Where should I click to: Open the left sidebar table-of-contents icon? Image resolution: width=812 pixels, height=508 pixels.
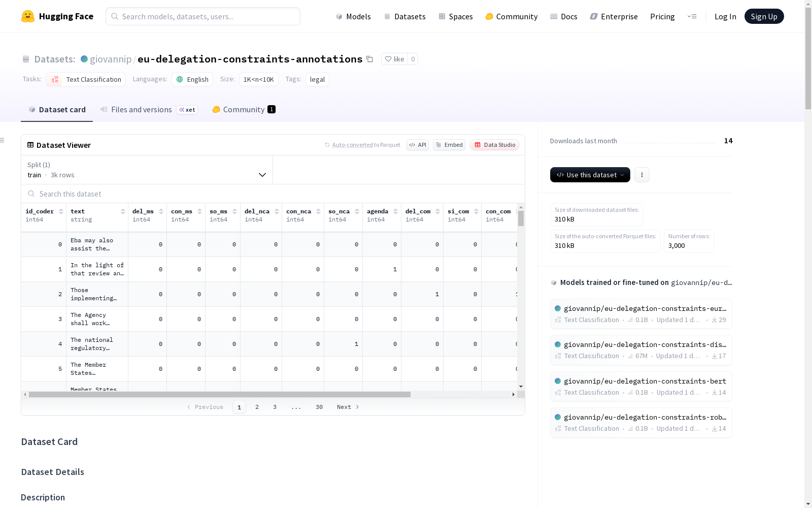pyautogui.click(x=3, y=140)
